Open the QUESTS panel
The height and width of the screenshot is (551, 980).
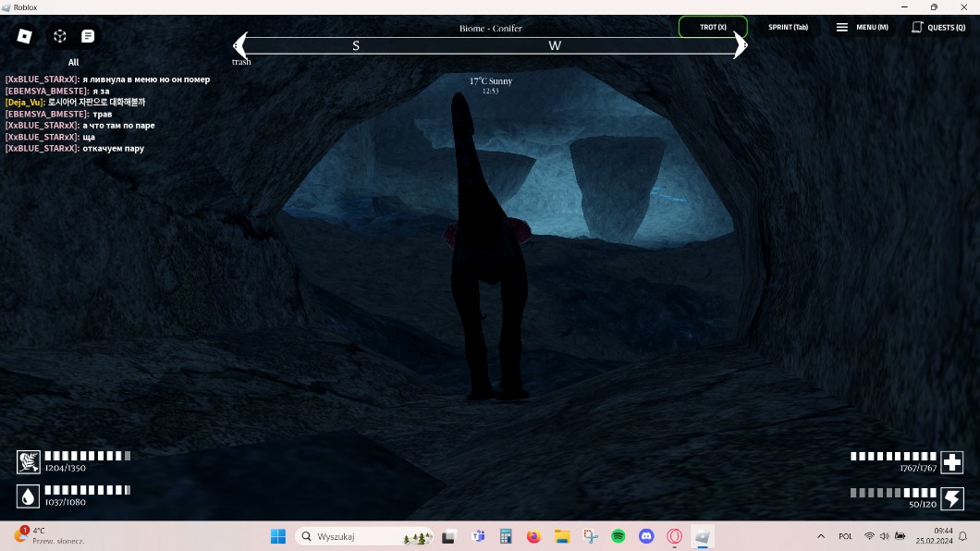pos(938,27)
